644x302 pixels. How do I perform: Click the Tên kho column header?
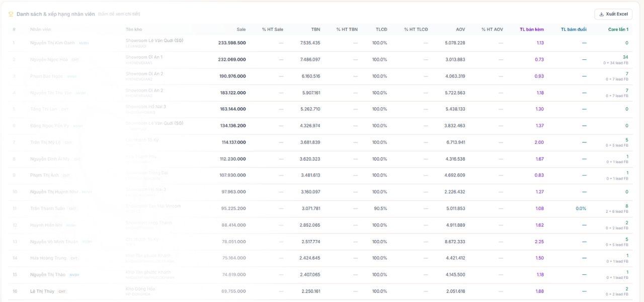point(134,29)
